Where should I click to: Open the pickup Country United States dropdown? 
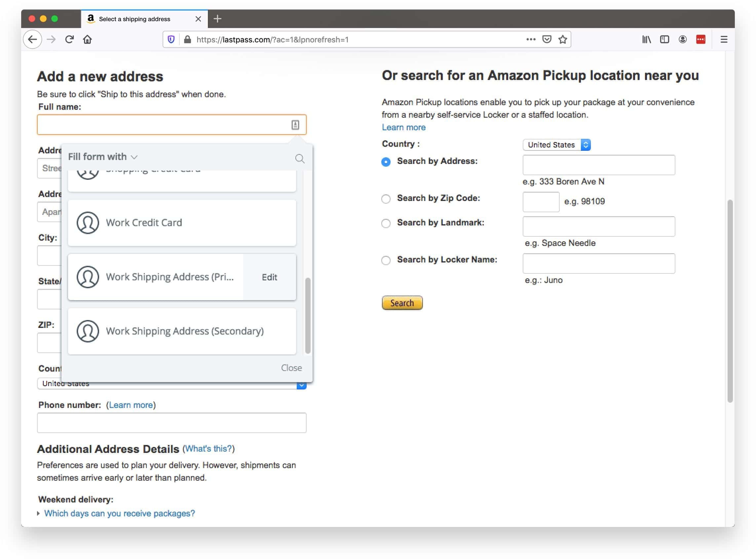556,145
